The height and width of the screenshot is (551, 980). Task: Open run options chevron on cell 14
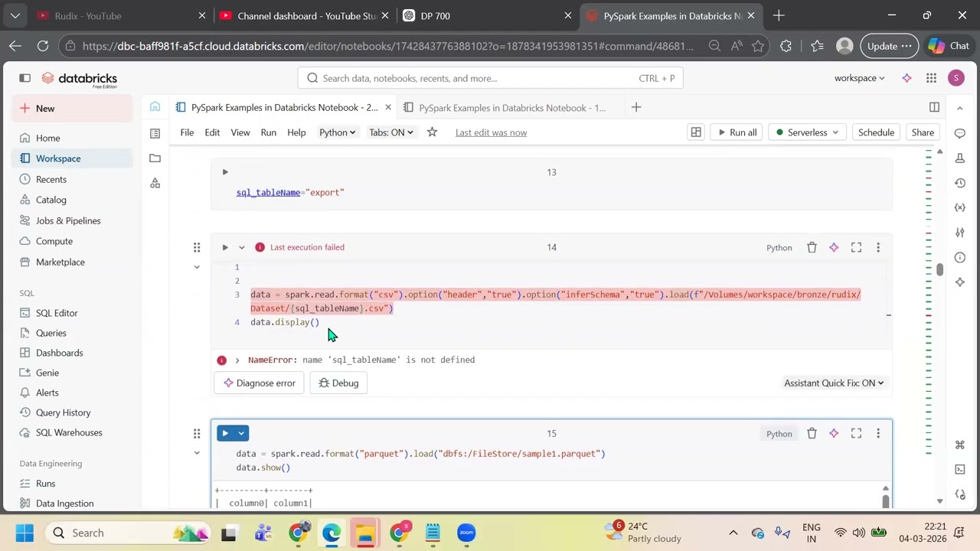[x=242, y=247]
